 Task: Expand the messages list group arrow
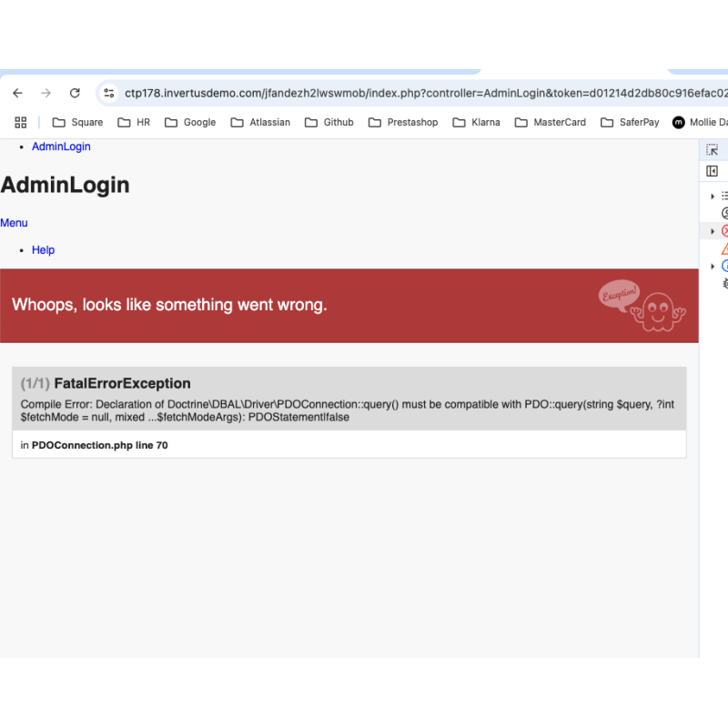[x=713, y=196]
